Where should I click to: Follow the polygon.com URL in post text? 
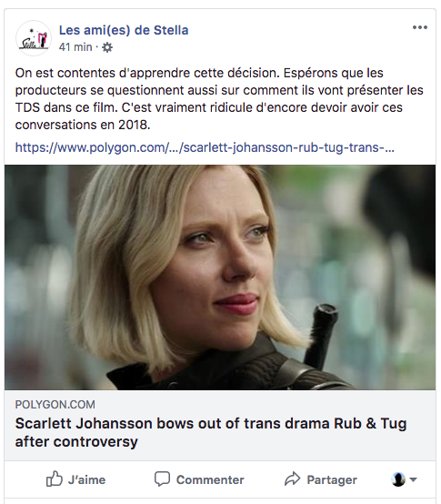205,147
